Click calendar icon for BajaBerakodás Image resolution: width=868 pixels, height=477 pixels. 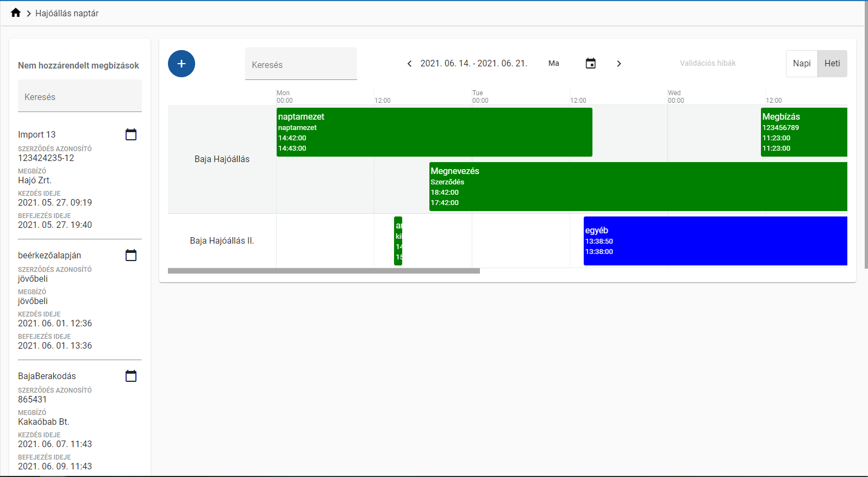click(131, 376)
